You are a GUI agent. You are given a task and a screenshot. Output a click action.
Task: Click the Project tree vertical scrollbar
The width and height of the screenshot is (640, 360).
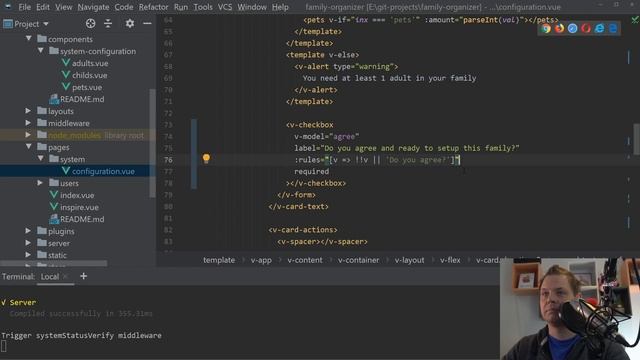coord(153,143)
